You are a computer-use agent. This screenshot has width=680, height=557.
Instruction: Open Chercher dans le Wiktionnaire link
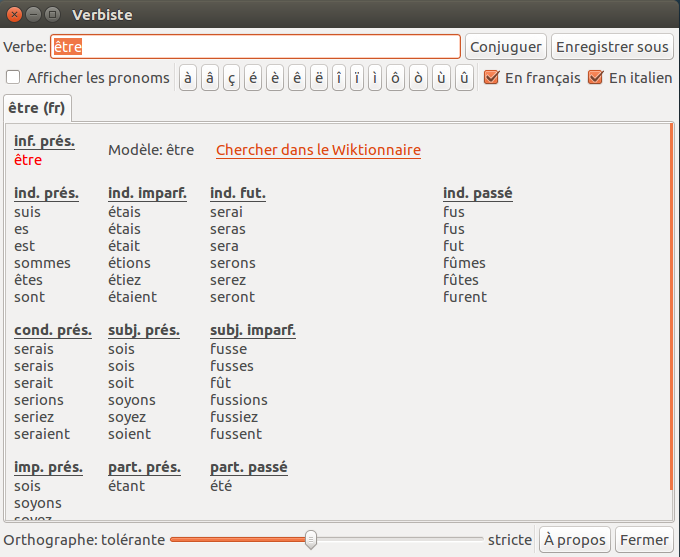point(318,151)
